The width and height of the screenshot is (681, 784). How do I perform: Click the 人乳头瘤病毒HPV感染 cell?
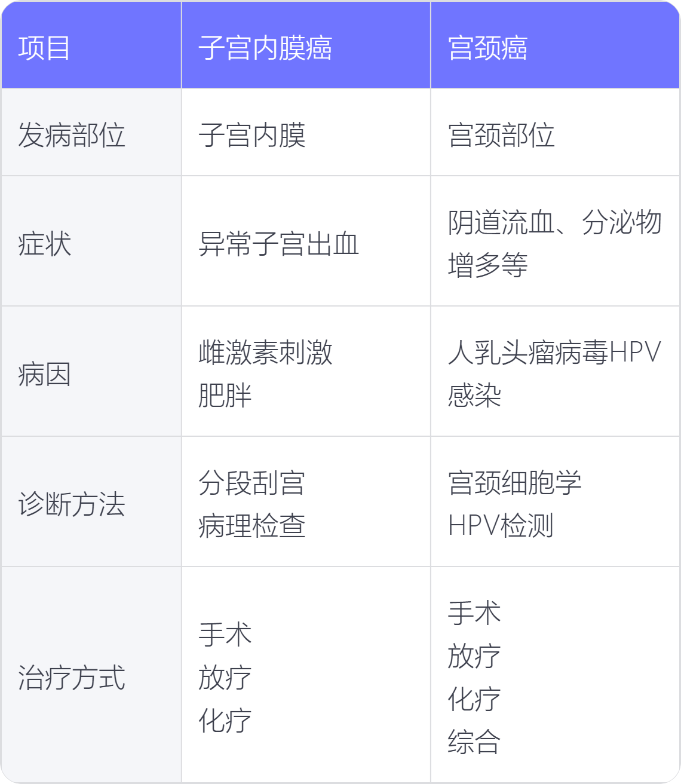555,372
